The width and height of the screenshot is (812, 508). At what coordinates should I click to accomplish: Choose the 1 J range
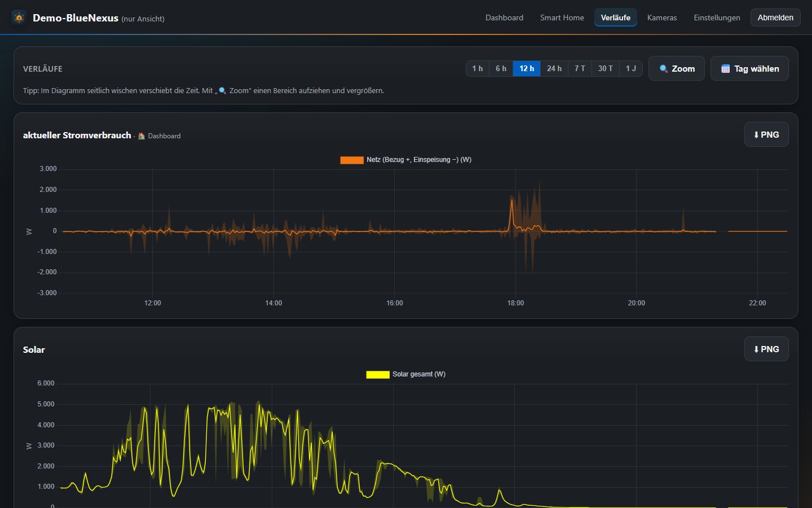(x=631, y=69)
